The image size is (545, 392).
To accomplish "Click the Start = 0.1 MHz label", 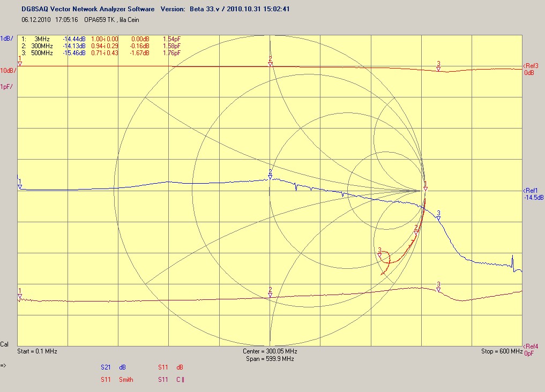I will pos(37,351).
